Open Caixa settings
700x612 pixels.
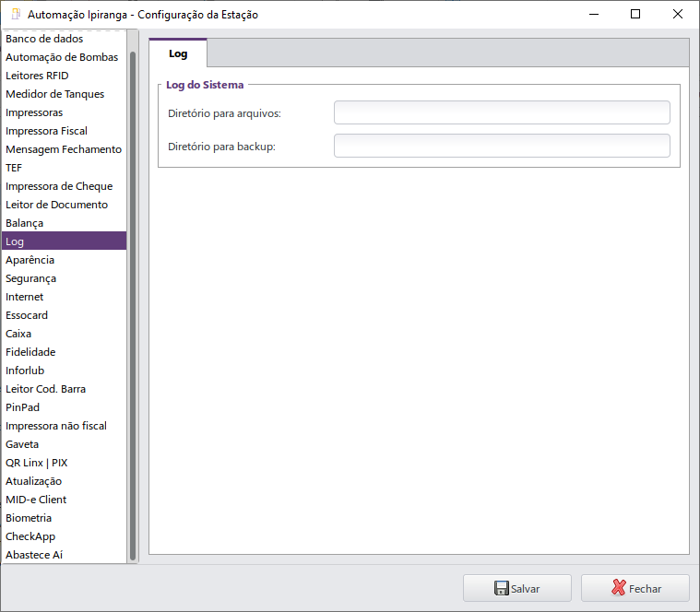click(x=65, y=334)
